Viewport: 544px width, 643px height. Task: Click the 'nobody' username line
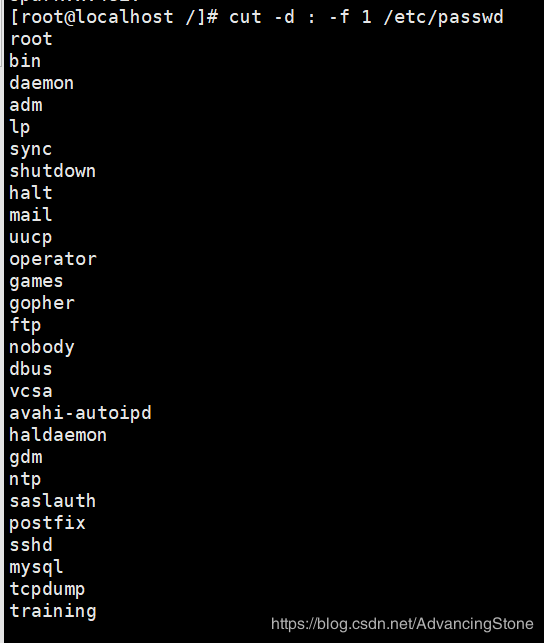42,348
